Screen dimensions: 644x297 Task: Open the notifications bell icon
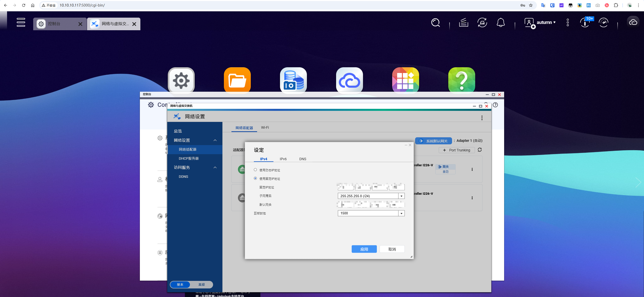[501, 23]
